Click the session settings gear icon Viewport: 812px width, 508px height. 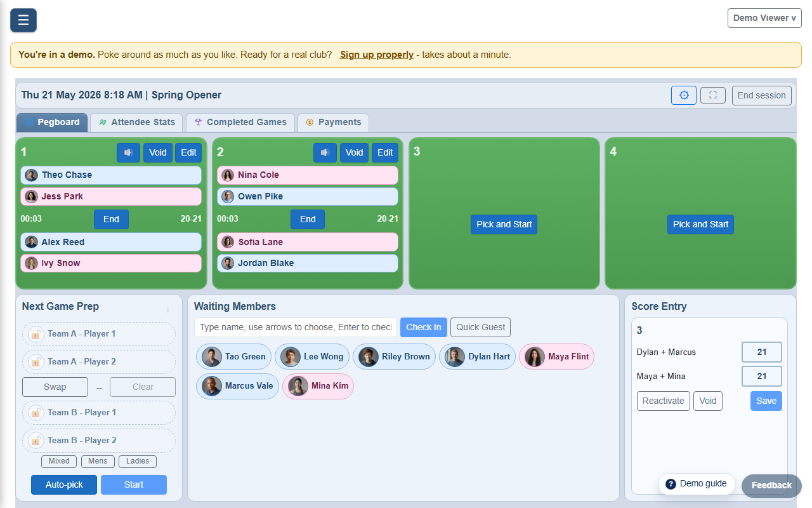coord(684,95)
